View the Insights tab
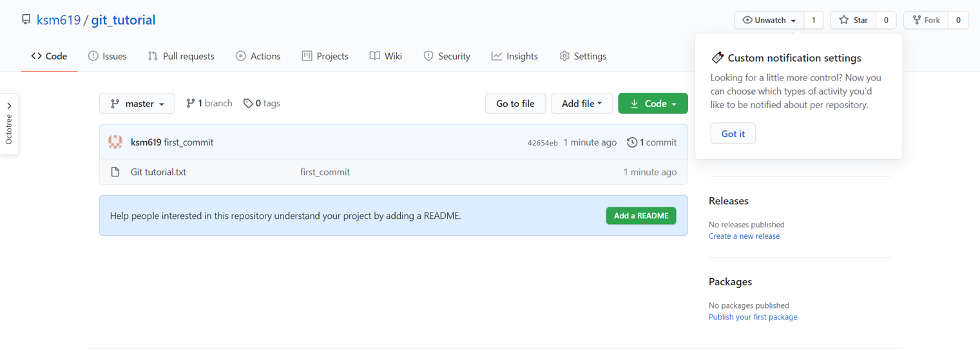 514,56
